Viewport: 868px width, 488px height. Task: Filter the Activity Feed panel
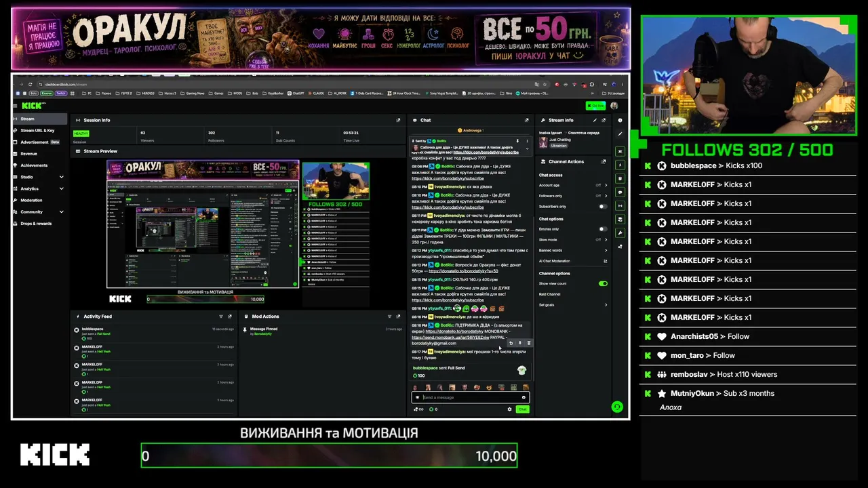(x=221, y=317)
